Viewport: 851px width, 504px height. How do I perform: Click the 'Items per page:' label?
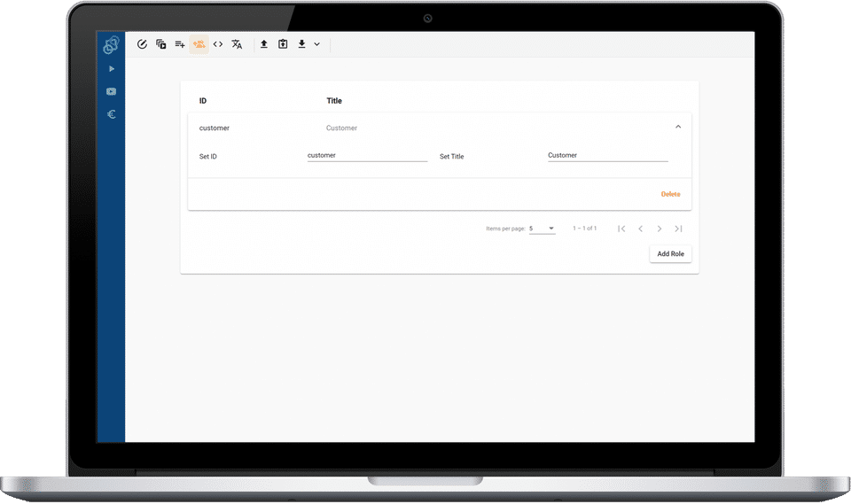click(505, 229)
